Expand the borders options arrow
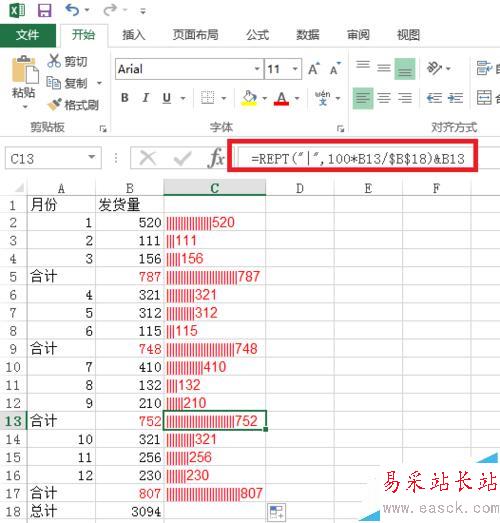 (x=223, y=98)
